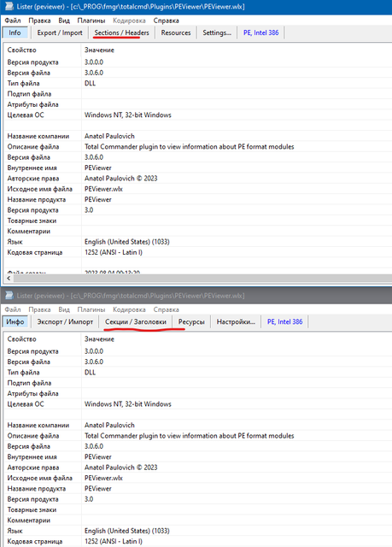Open Кодировка menu in lower window
The height and width of the screenshot is (547, 392).
(x=129, y=309)
